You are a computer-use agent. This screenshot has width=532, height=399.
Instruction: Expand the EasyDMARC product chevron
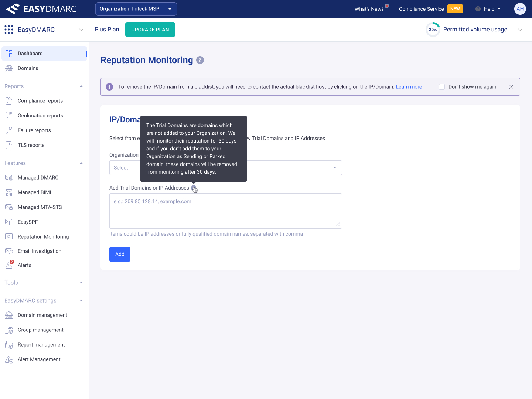(x=81, y=30)
